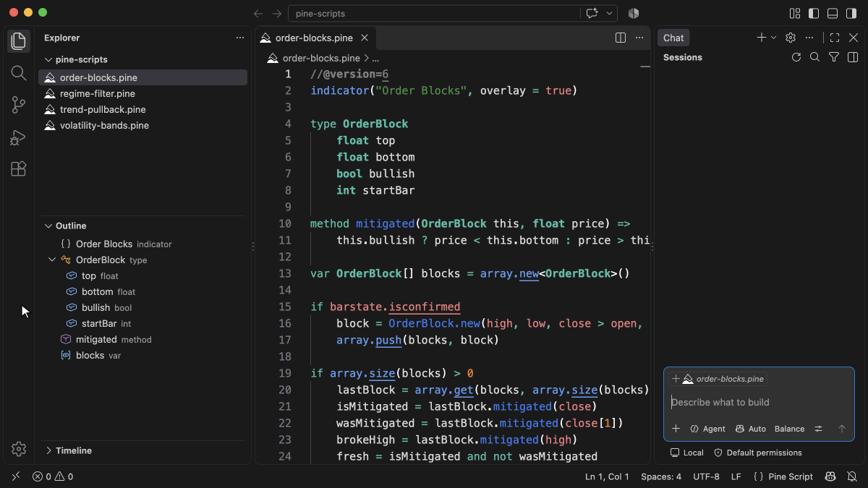This screenshot has width=868, height=488.
Task: Select order-blocks.pine in Explorer
Action: click(142, 77)
